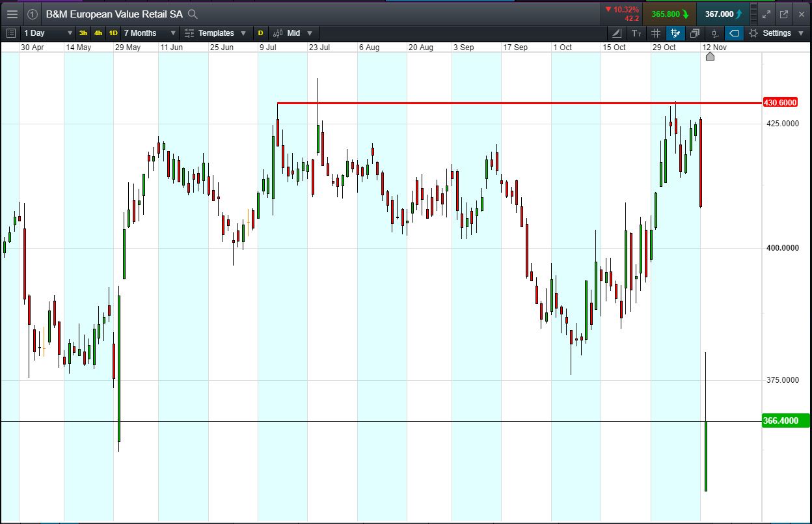Screen dimensions: 812x524
Task: Click the 12 Nov date label
Action: point(714,48)
